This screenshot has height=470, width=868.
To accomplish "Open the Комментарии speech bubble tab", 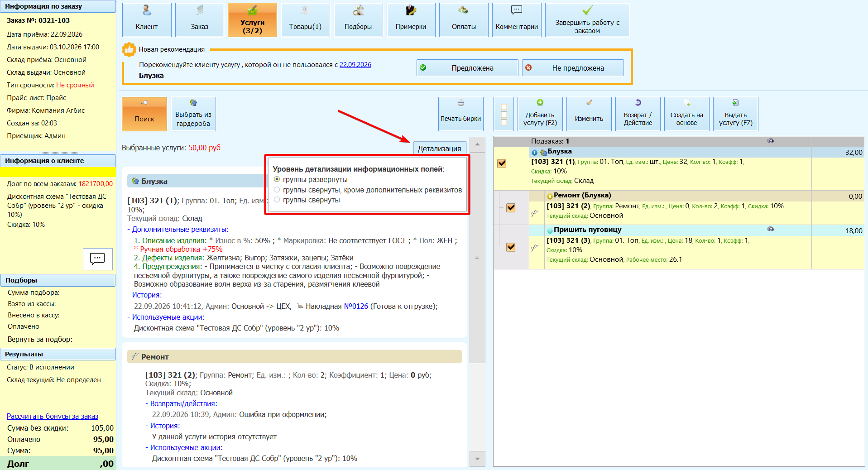I will click(x=517, y=20).
